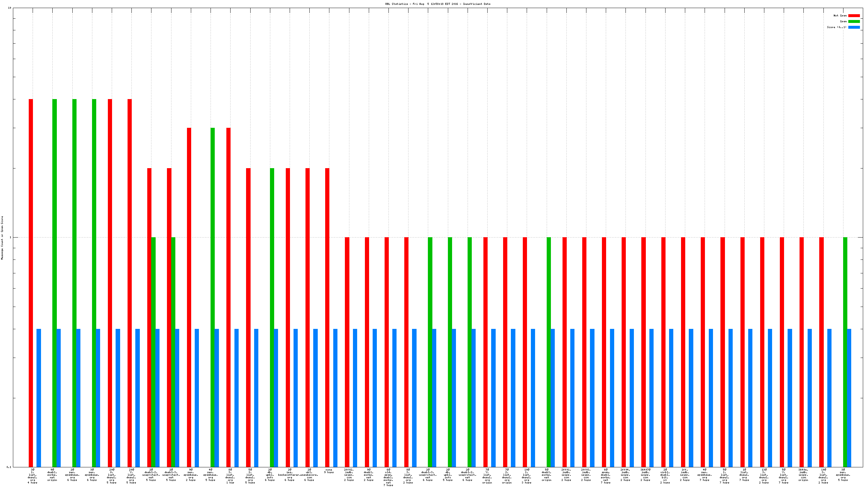The height and width of the screenshot is (488, 868).
Task: Click the blue Score (0..1) legend swatch
Action: click(x=853, y=27)
